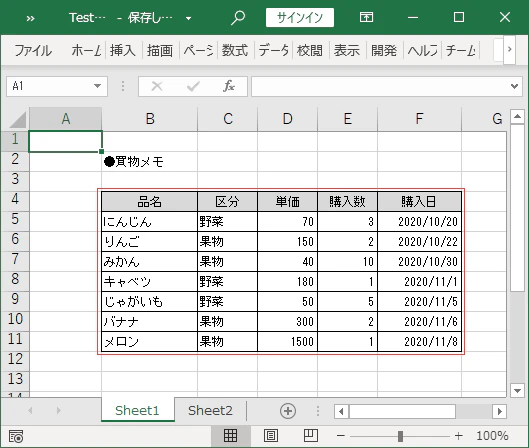This screenshot has height=448, width=529.
Task: Click the 単価 header cell
Action: pos(287,202)
